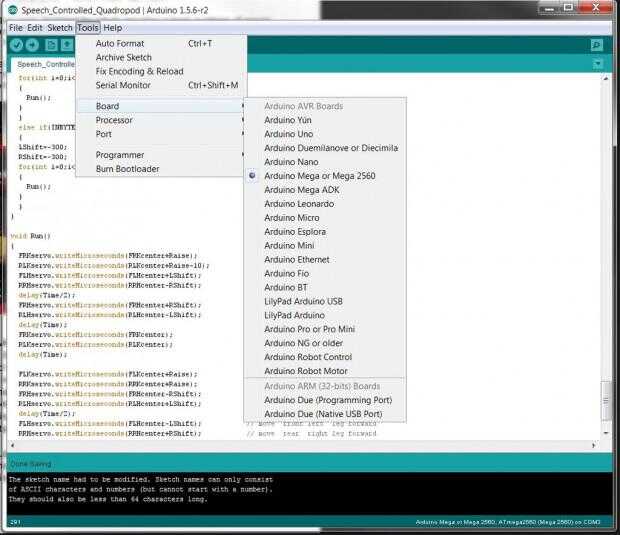Minimize the Arduino window
This screenshot has height=535, width=620.
[x=549, y=8]
